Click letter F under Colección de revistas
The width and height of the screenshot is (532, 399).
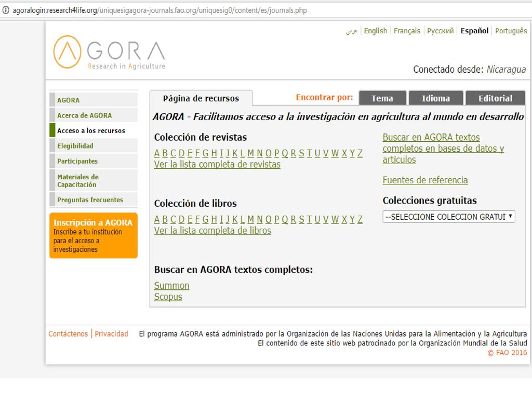coord(197,153)
